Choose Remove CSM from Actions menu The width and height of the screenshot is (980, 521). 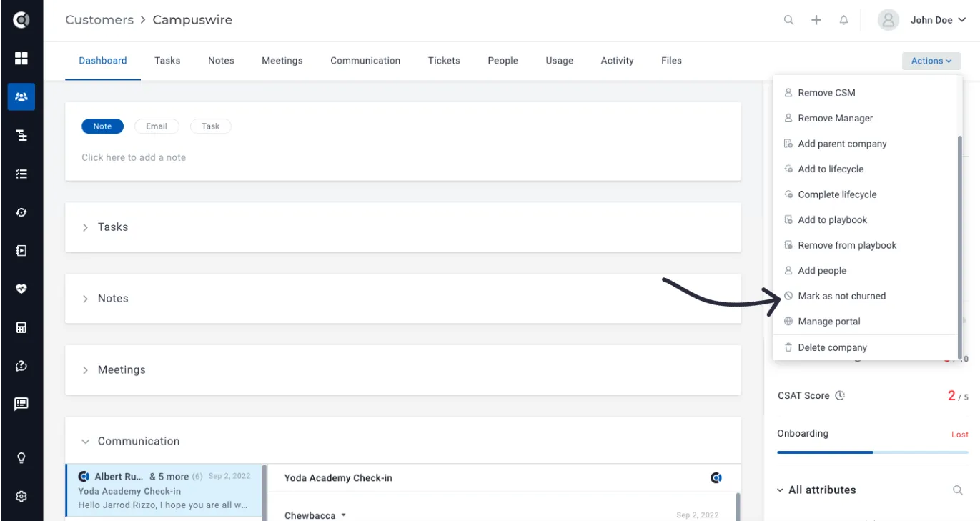865,93
